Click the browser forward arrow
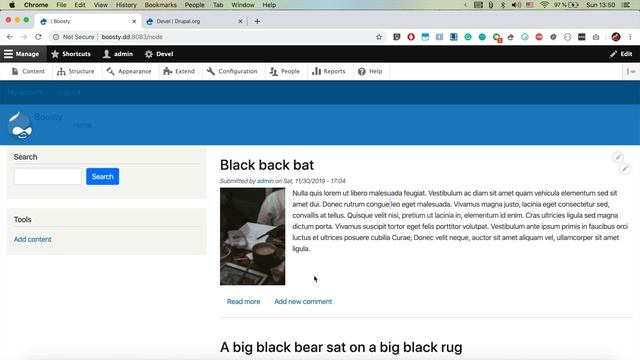This screenshot has width=640, height=360. (24, 37)
